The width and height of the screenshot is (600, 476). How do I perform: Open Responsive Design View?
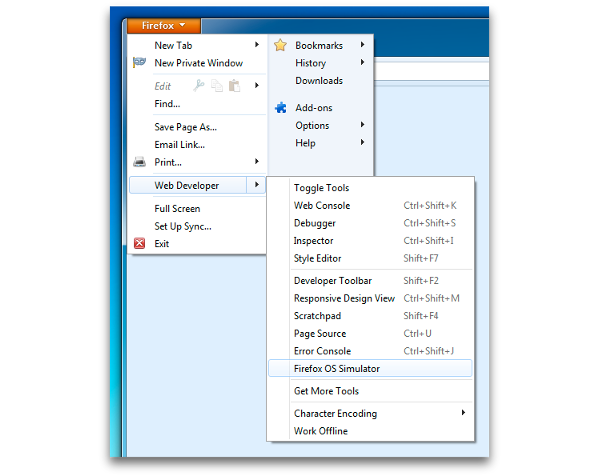click(x=344, y=298)
